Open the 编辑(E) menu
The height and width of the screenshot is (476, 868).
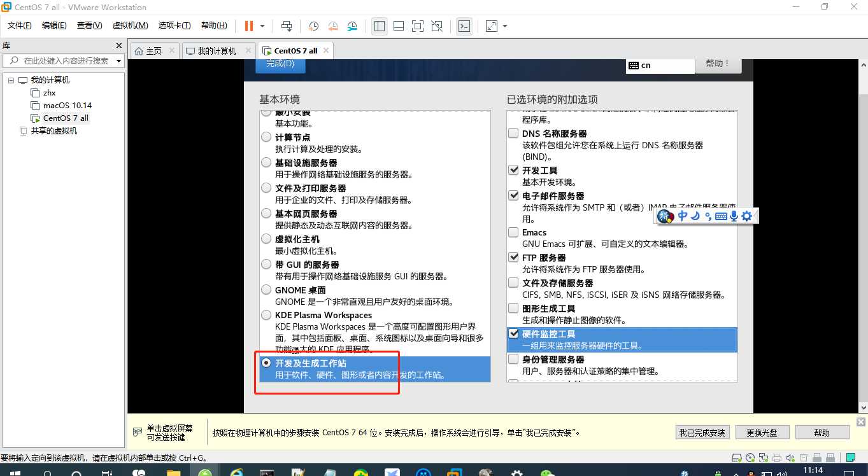coord(54,25)
